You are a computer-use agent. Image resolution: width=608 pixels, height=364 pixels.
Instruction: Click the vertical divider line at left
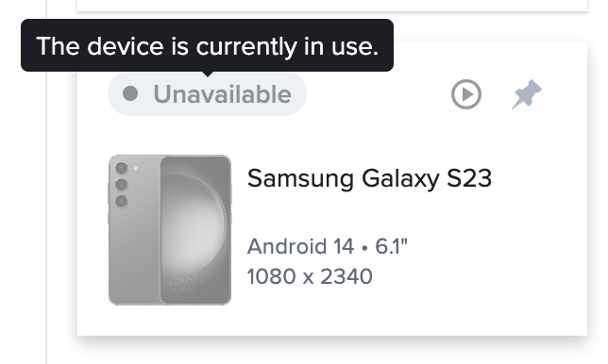(46, 217)
